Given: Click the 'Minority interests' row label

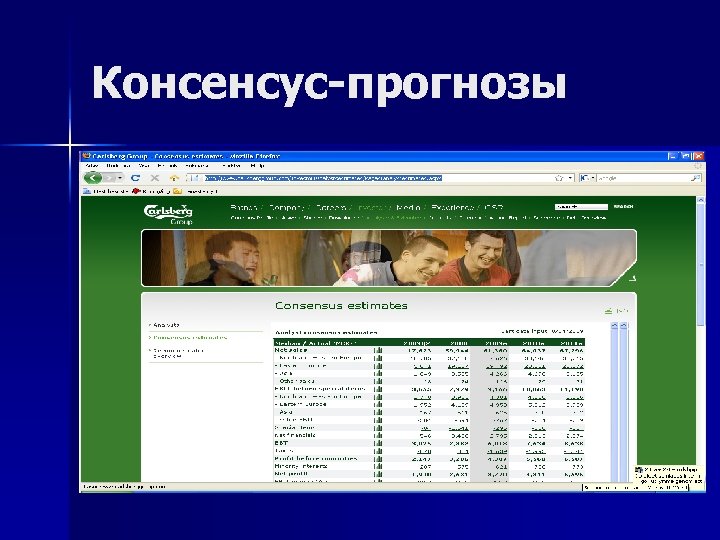Looking at the screenshot, I should pyautogui.click(x=301, y=466).
